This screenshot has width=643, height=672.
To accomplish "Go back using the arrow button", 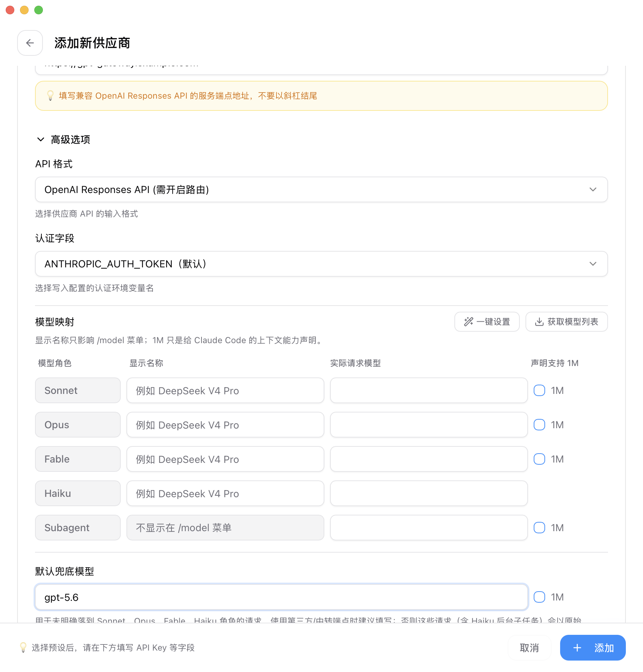I will tap(30, 43).
